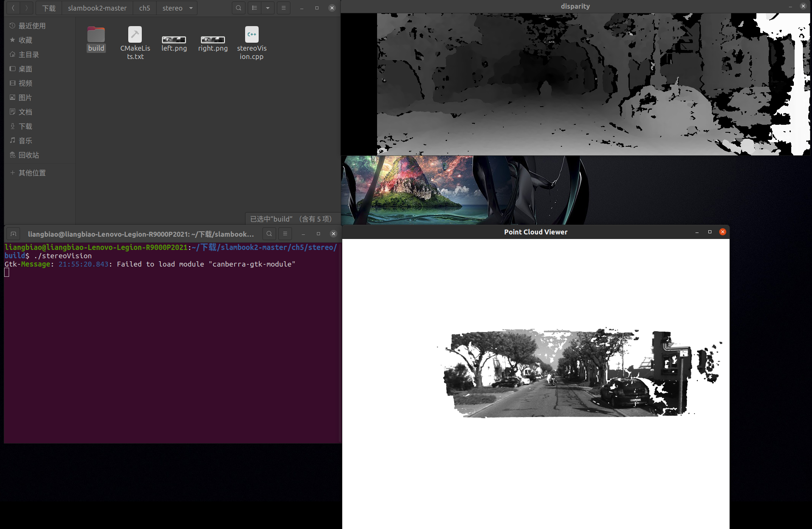Open the view options dropdown arrow
This screenshot has height=529, width=812.
(268, 8)
